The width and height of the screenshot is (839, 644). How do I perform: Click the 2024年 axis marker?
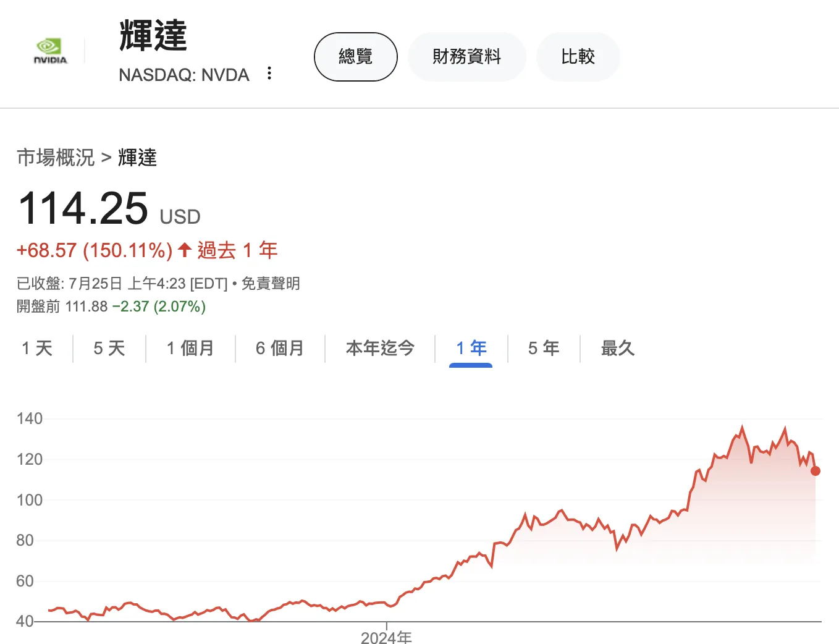(386, 637)
